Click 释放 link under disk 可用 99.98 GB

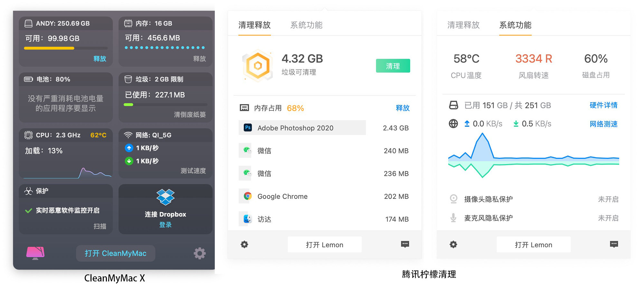tap(100, 59)
